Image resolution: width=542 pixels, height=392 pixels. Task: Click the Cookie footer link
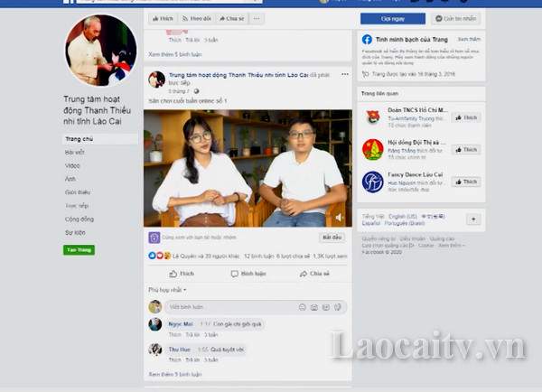(425, 245)
